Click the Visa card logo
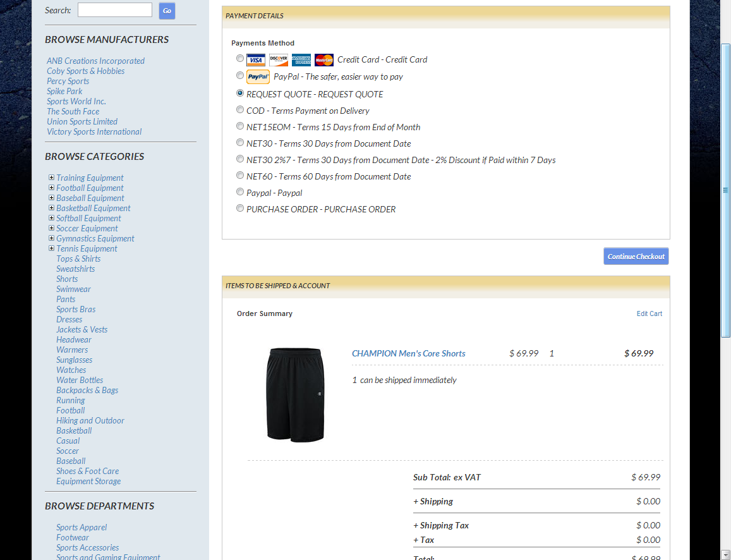 click(255, 60)
